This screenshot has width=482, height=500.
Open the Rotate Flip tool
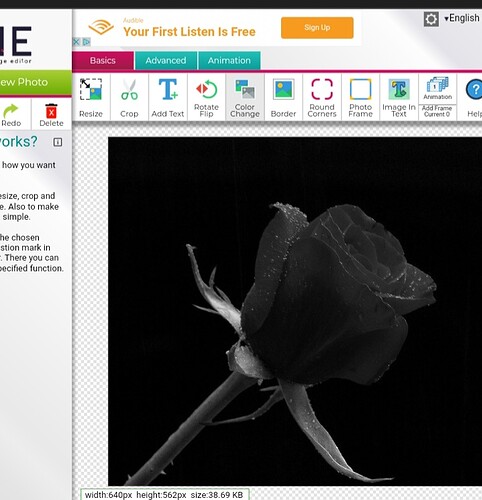[x=206, y=97]
